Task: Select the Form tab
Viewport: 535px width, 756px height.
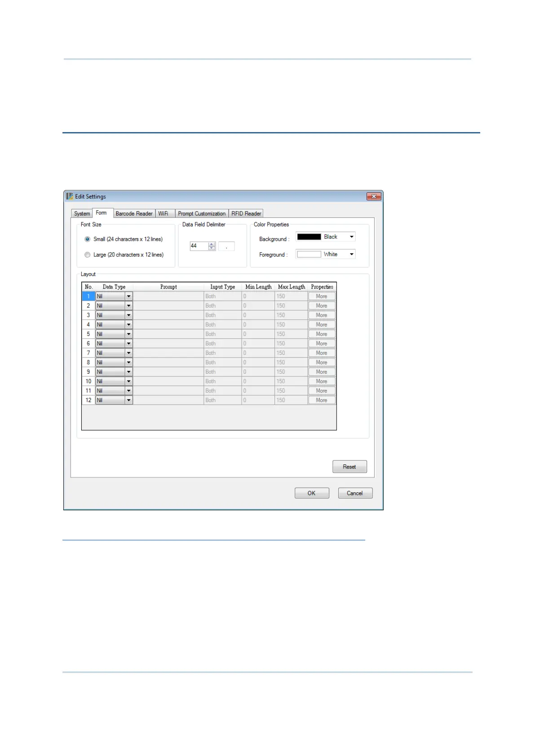Action: click(102, 213)
